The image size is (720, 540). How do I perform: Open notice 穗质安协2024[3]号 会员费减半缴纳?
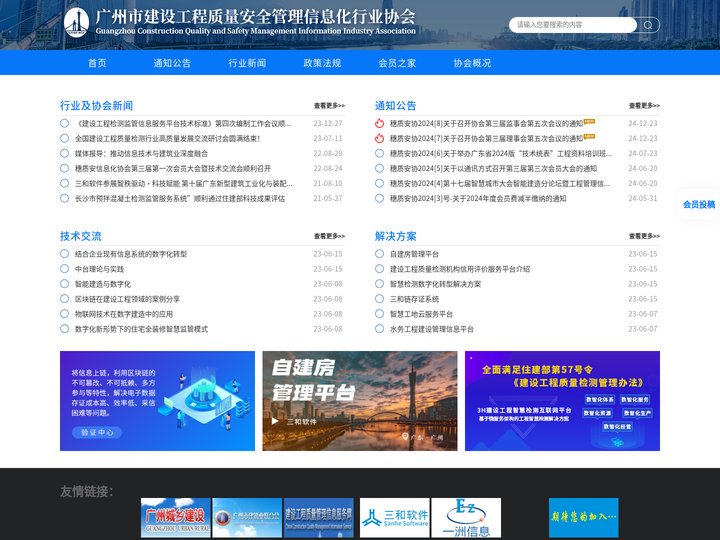[x=478, y=198]
